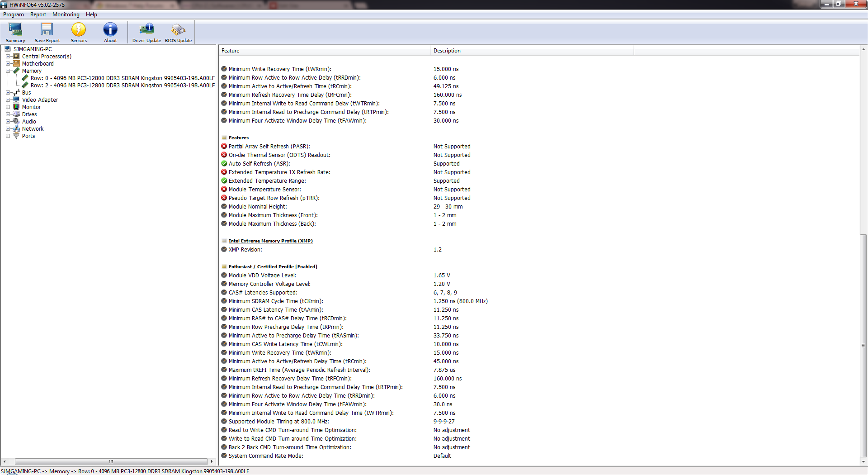Click the vertical scrollbar thumb in details pane
Screen dimensions: 868x475
click(x=863, y=346)
